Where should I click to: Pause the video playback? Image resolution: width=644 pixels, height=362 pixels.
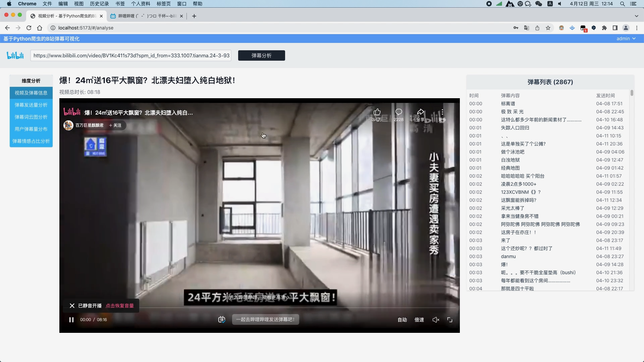(71, 320)
